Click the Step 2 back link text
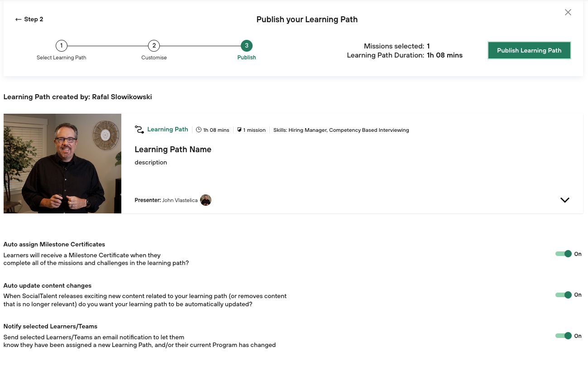This screenshot has width=588, height=371. (34, 19)
